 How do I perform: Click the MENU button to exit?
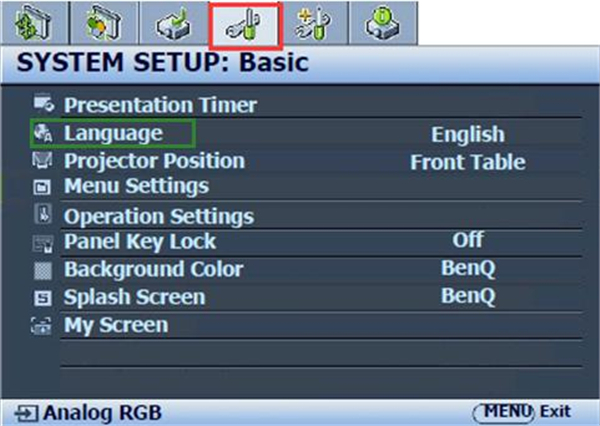[x=504, y=413]
